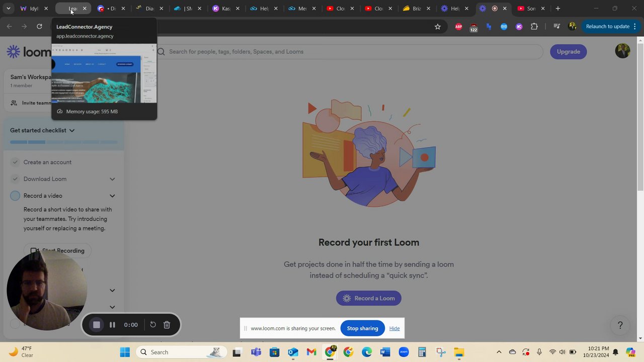Screen dimensions: 644x362
Task: Open a new browser tab with plus
Action: coord(557,9)
